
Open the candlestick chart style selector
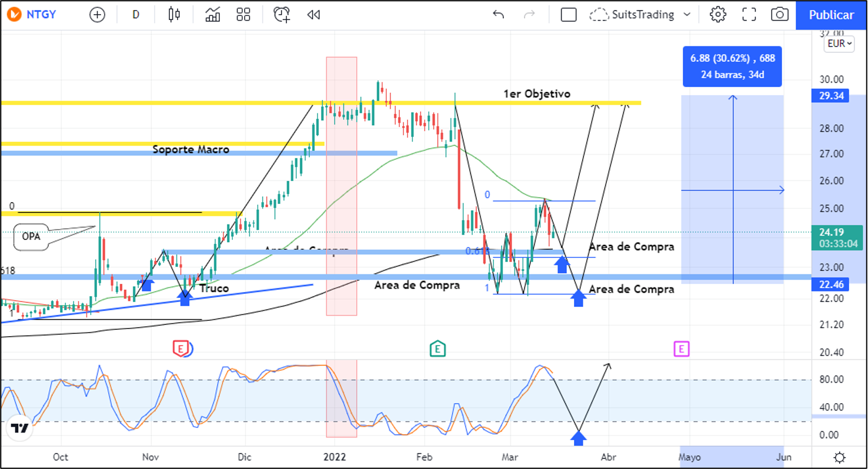[x=174, y=15]
